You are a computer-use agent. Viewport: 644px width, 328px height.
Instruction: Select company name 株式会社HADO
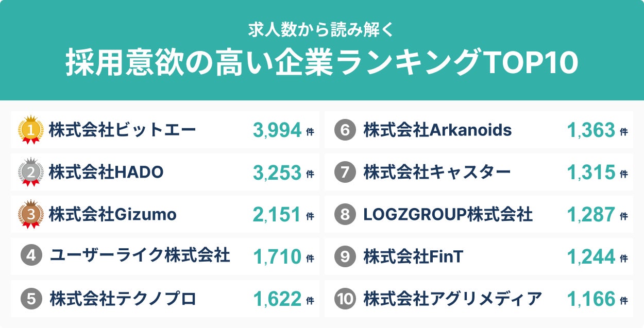[x=106, y=172]
